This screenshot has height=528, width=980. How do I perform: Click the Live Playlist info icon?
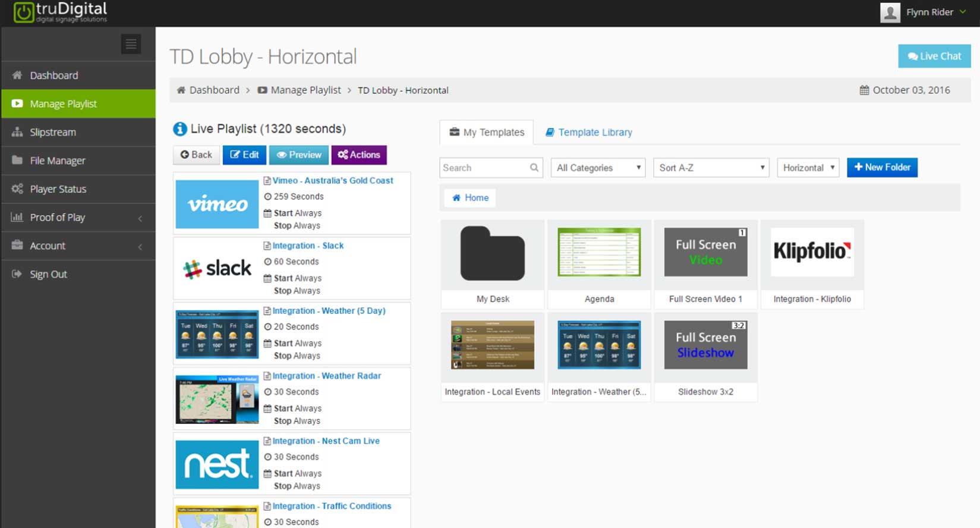click(x=179, y=129)
